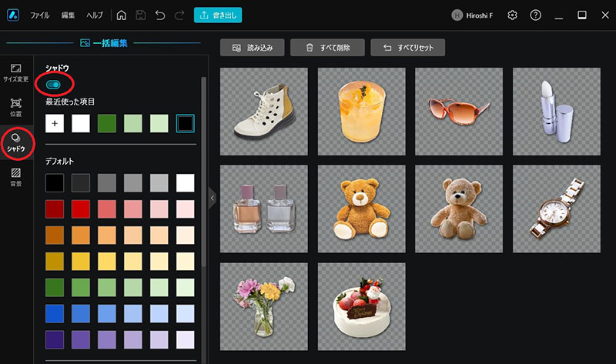Open the サイズ変更 sidebar tool
Viewport: 616px width, 364px height.
click(15, 73)
